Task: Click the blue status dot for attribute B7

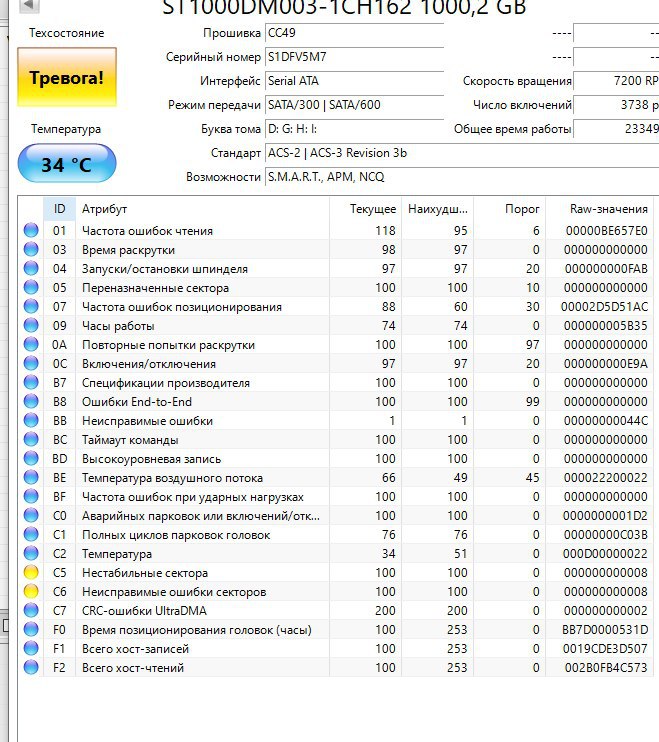Action: [x=31, y=382]
